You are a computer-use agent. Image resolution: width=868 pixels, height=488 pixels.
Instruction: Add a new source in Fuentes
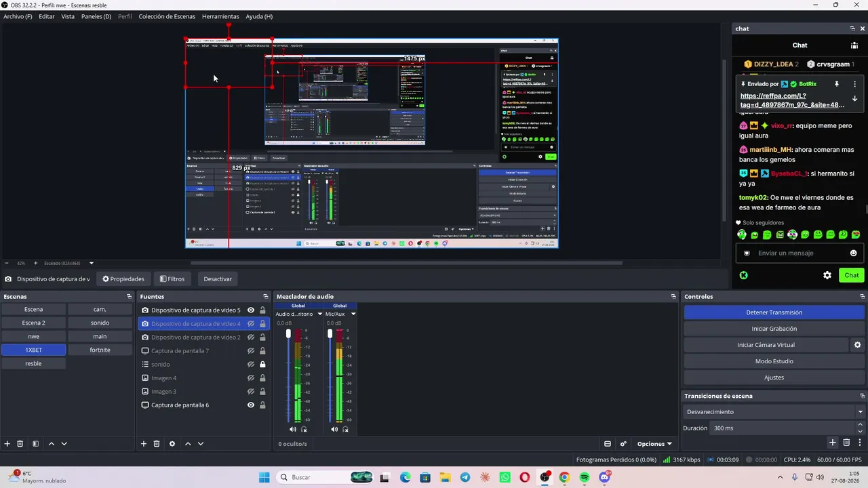[144, 443]
